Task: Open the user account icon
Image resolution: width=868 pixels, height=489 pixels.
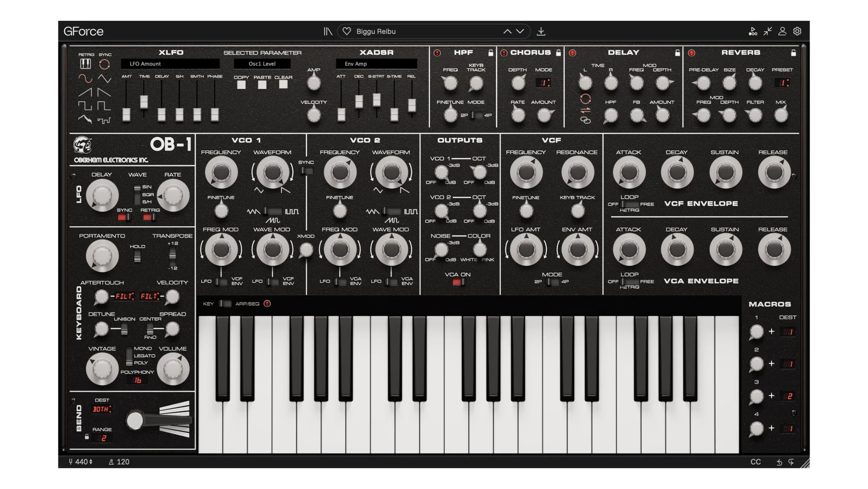Action: tap(782, 31)
